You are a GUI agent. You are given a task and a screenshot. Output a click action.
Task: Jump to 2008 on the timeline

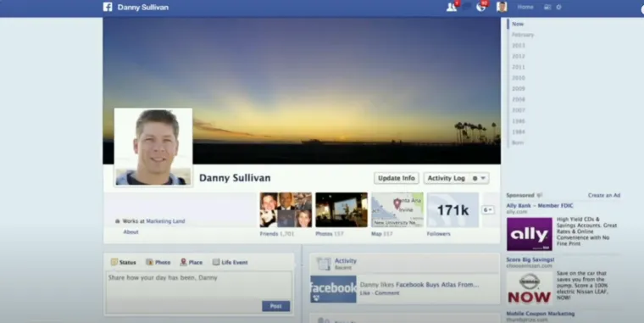click(x=519, y=99)
